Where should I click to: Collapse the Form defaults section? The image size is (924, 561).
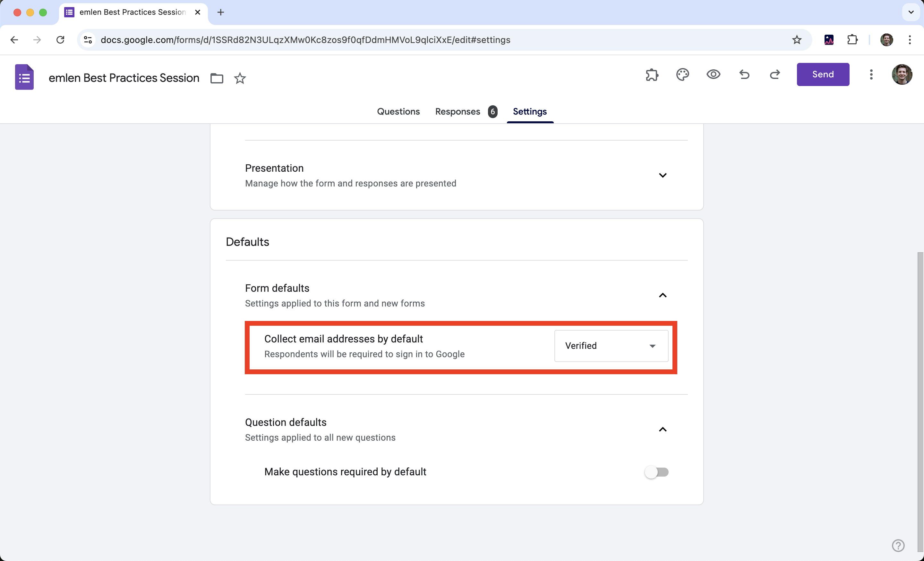[663, 296]
